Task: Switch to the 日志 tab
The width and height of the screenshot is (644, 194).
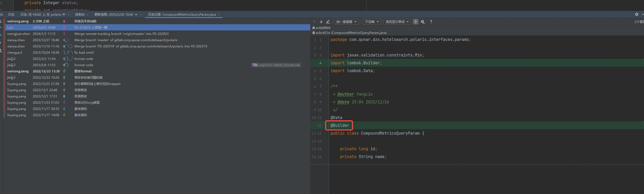Action: [x=11, y=15]
